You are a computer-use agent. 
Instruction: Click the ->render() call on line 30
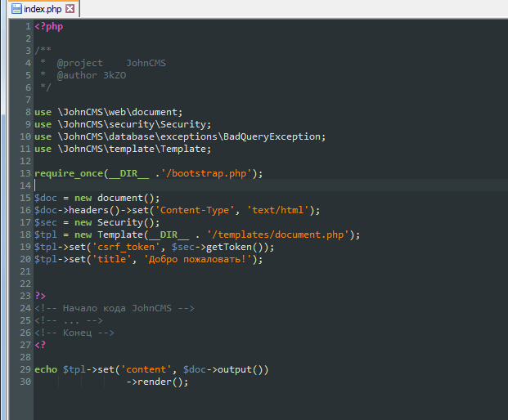coord(157,382)
